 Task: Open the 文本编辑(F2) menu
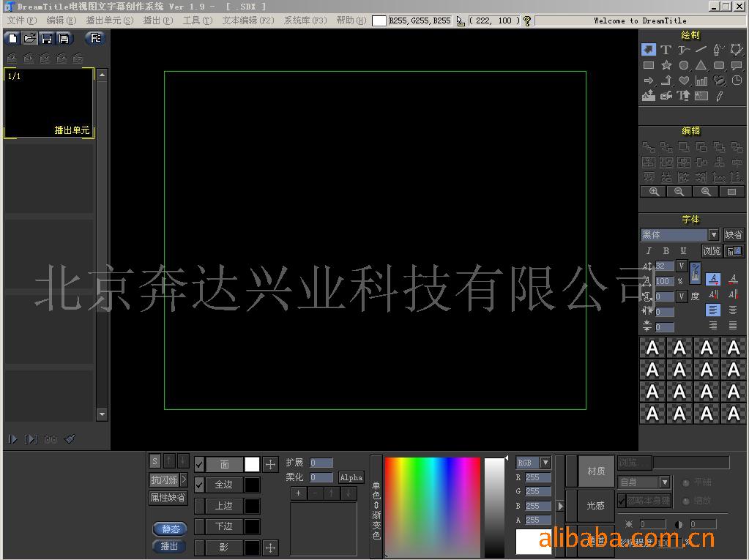pos(248,20)
